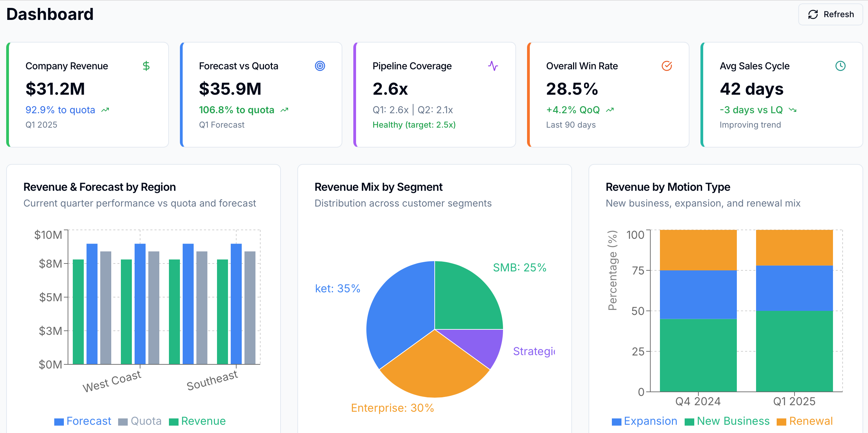Click the Forecast legend swatch in region chart

[59, 422]
